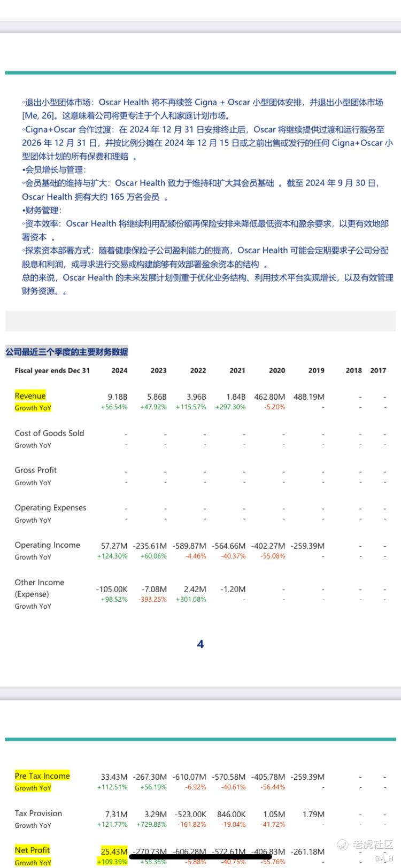Select the page number 4
The height and width of the screenshot is (868, 401).
coord(200,645)
